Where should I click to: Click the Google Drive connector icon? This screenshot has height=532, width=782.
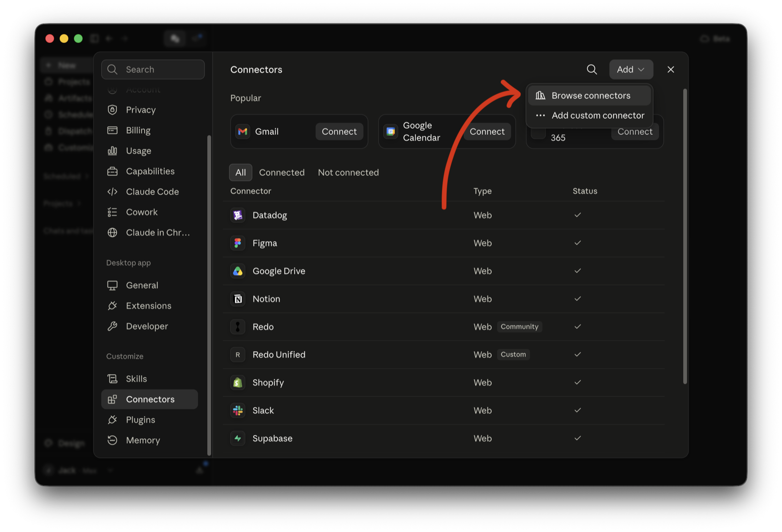pyautogui.click(x=238, y=271)
